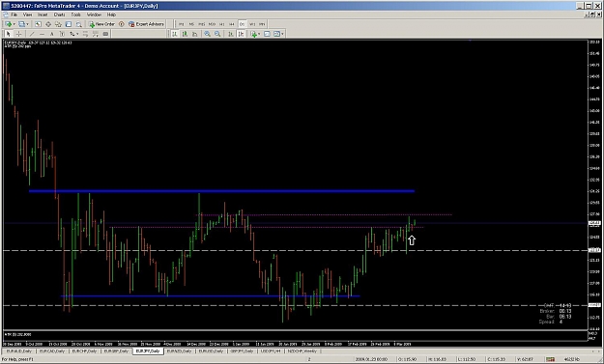
Task: Open the Insert menu
Action: 43,14
